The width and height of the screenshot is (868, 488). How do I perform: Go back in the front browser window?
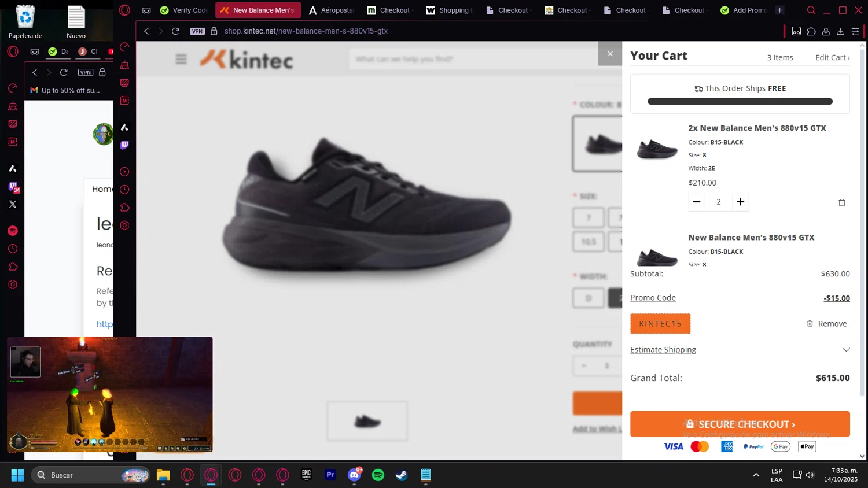[x=146, y=31]
